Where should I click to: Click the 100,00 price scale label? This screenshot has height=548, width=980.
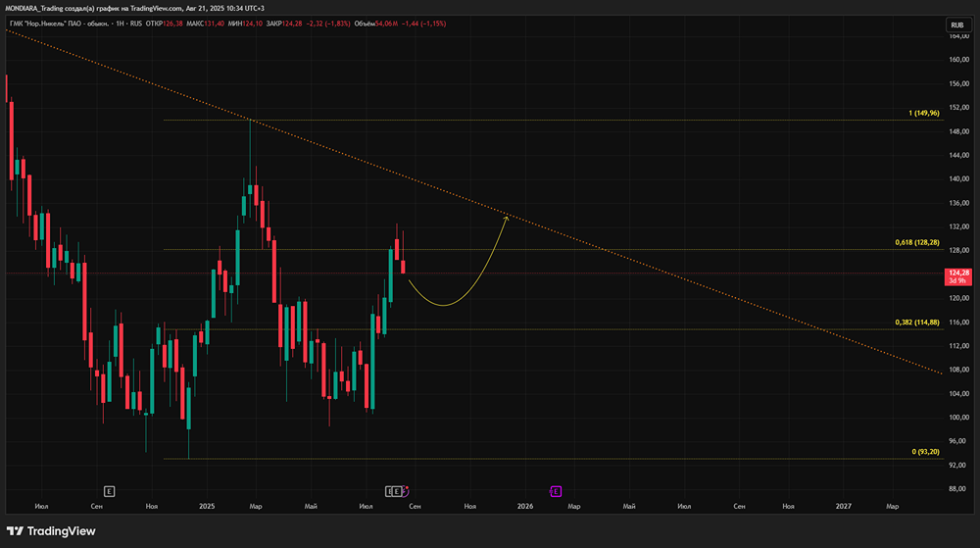958,418
